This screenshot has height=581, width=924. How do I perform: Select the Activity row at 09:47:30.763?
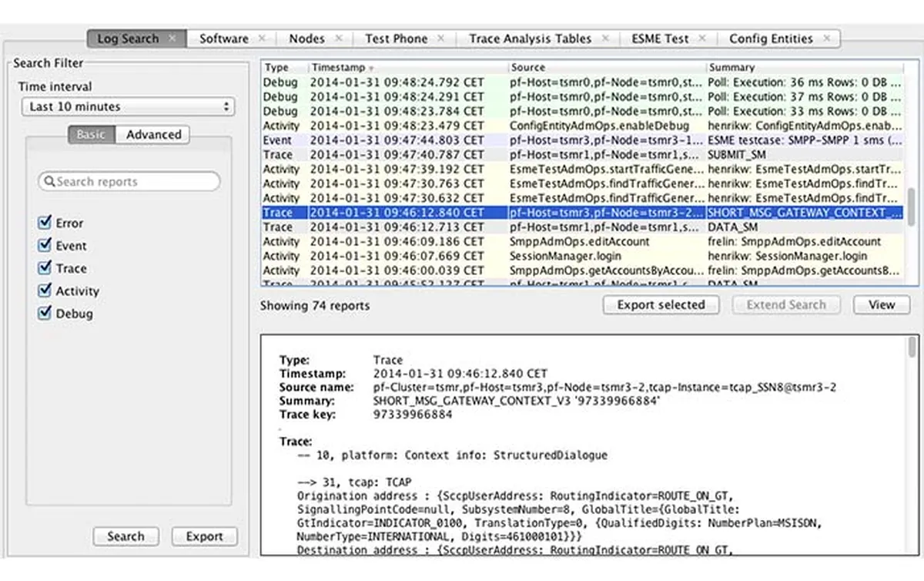(583, 184)
